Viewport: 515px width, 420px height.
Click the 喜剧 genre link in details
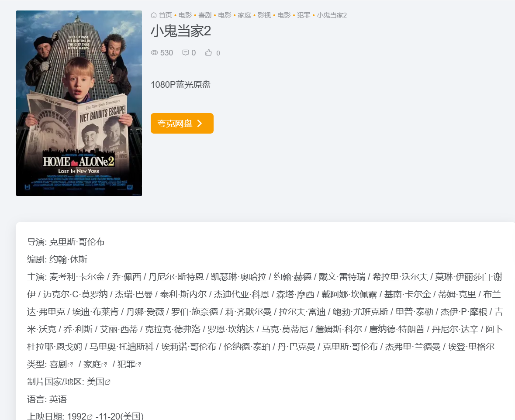click(x=58, y=364)
